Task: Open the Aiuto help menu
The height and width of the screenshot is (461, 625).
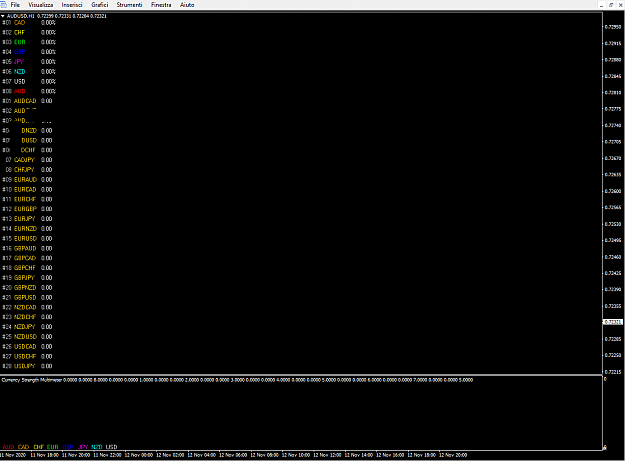Action: point(187,5)
